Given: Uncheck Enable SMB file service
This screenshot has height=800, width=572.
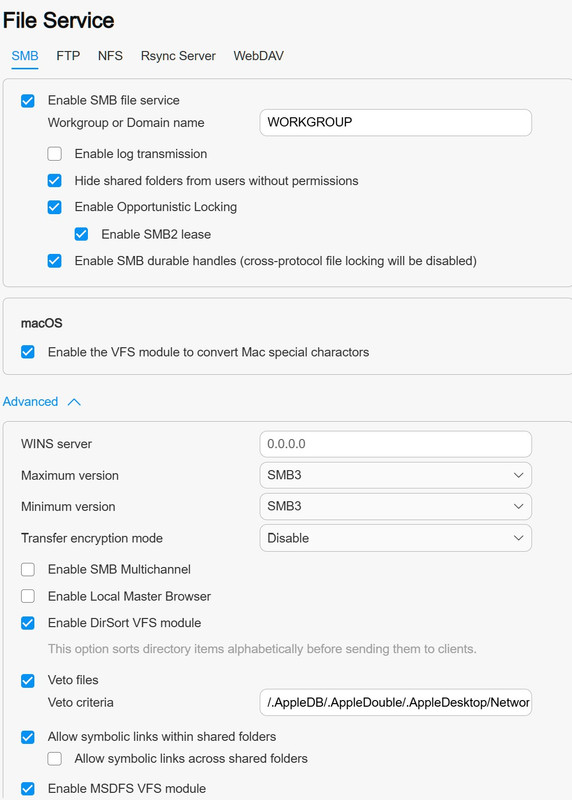Looking at the screenshot, I should [28, 101].
